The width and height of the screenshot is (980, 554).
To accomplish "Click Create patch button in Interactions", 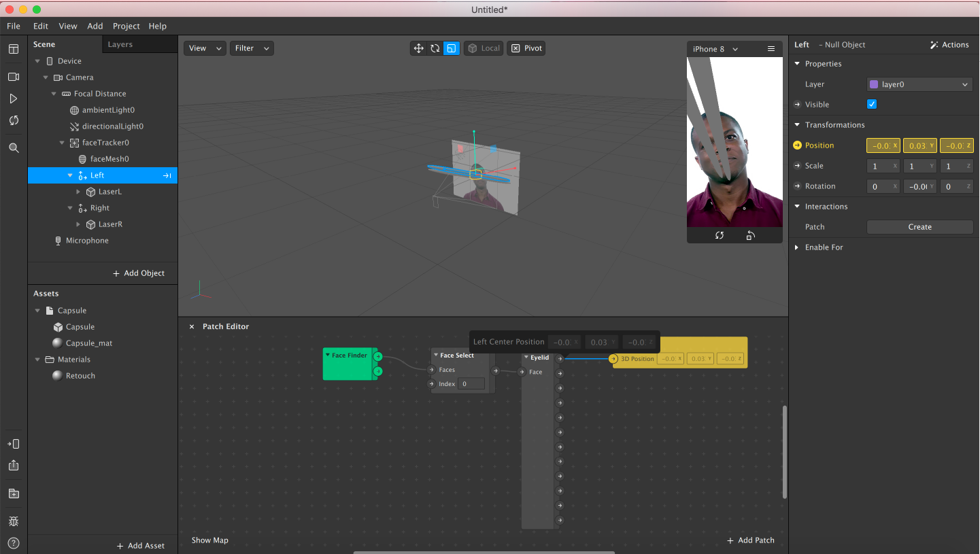I will click(x=919, y=227).
